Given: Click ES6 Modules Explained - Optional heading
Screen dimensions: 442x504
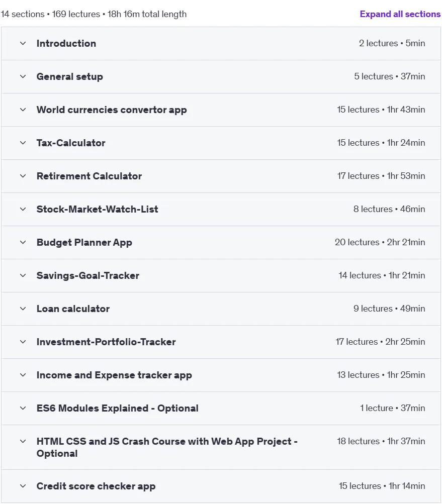Looking at the screenshot, I should coord(118,408).
